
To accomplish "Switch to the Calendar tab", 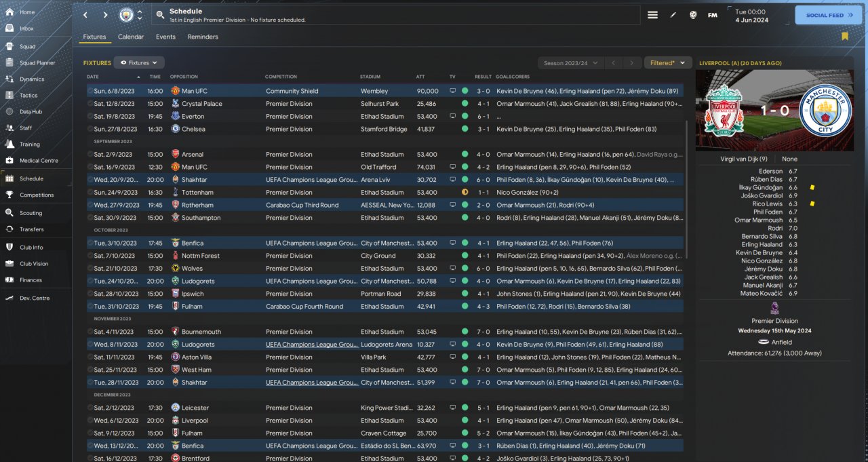I will 131,37.
